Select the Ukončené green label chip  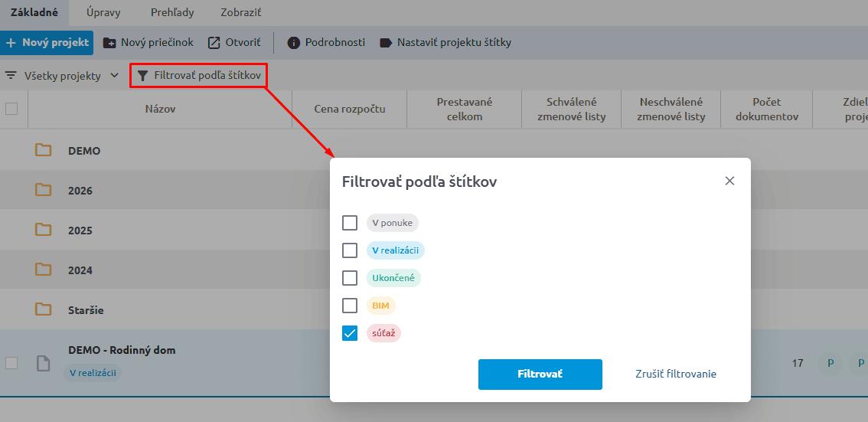click(393, 278)
